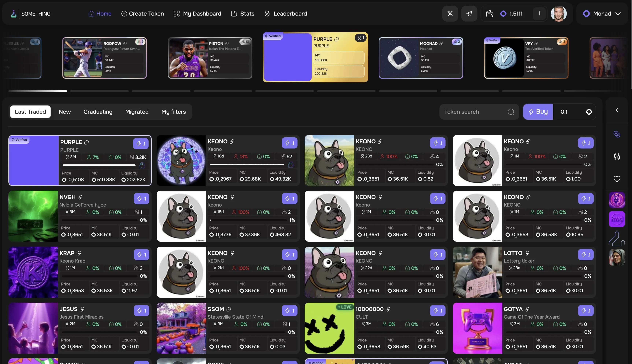632x364 pixels.
Task: Open the filter sliders icon in right sidebar
Action: click(616, 157)
